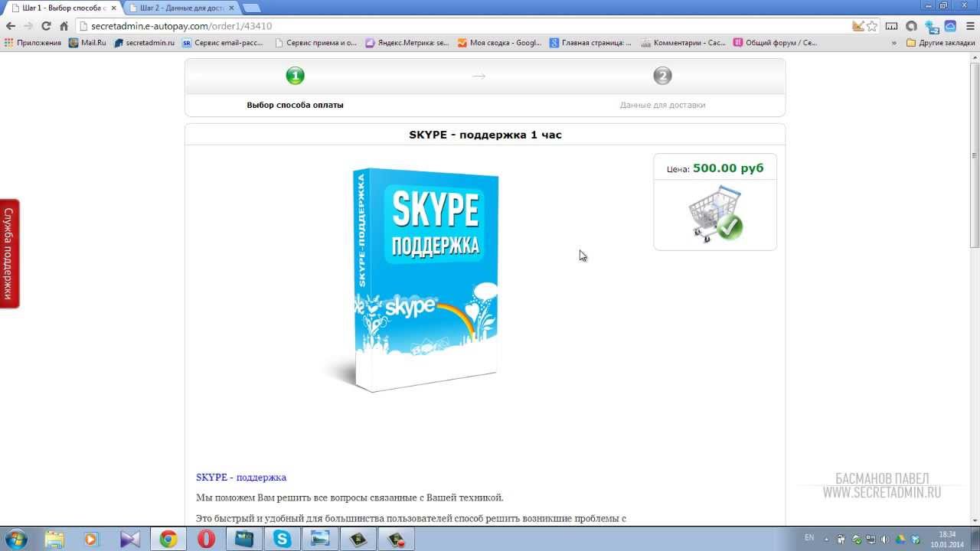Click the gray circular extension icon
980x551 pixels.
(911, 26)
